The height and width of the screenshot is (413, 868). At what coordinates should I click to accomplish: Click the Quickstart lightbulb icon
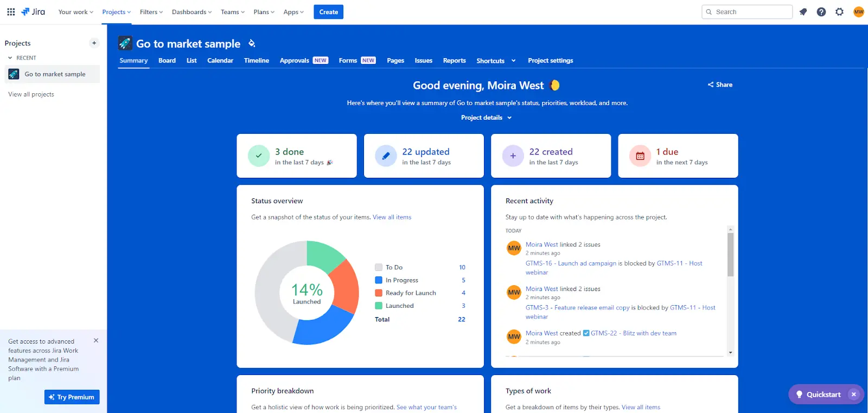coord(799,395)
